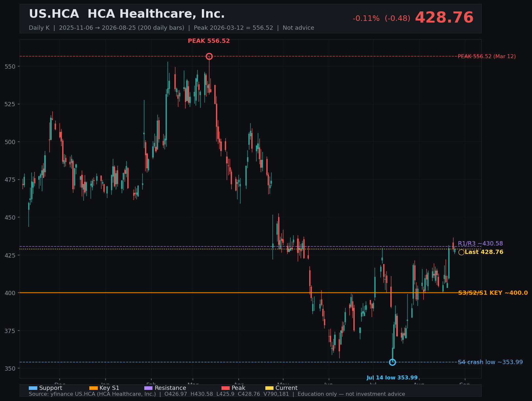Click the red peak circle marker at 556.52
Image resolution: width=532 pixels, height=401 pixels.
(209, 57)
